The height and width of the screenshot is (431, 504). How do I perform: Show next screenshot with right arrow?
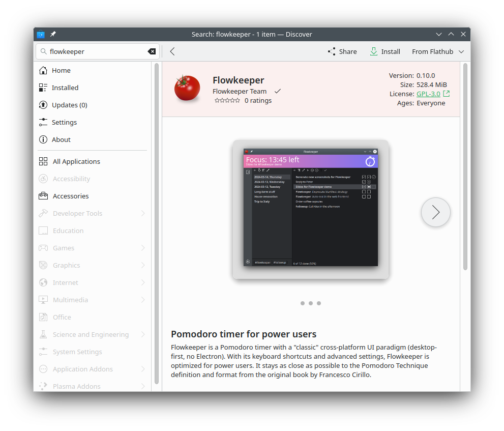pyautogui.click(x=435, y=212)
